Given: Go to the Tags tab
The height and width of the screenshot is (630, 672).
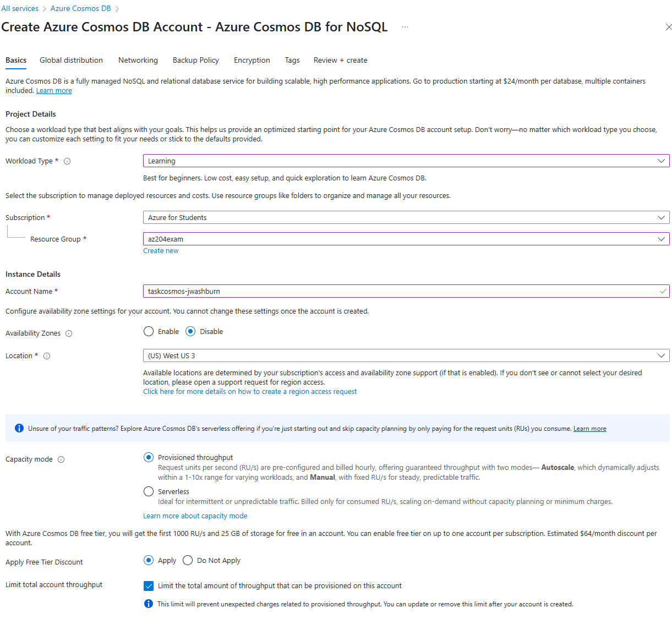Looking at the screenshot, I should pos(292,60).
